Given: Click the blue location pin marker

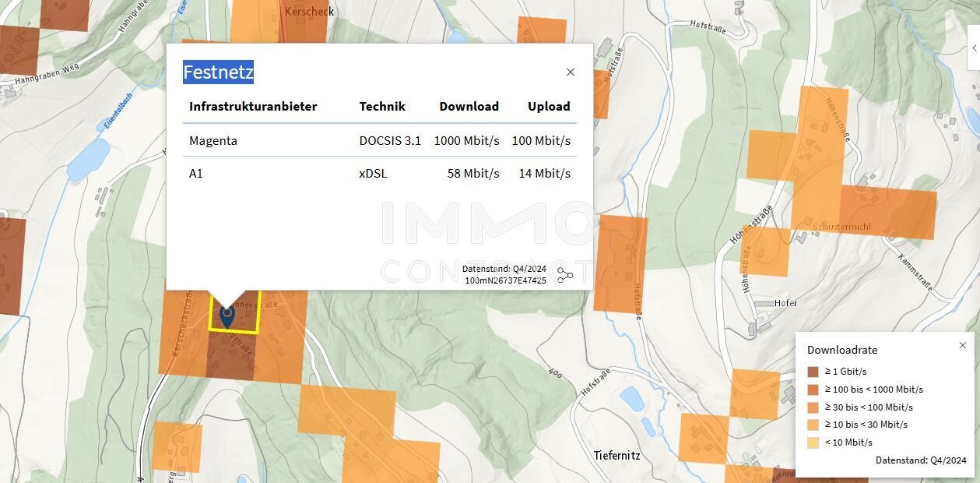Looking at the screenshot, I should [227, 315].
